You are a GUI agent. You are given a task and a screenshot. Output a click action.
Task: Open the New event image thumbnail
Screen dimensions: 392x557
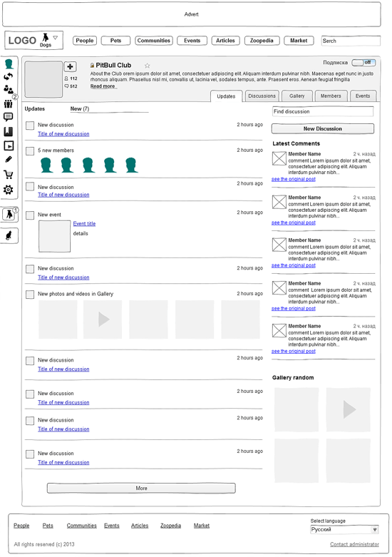pyautogui.click(x=54, y=236)
